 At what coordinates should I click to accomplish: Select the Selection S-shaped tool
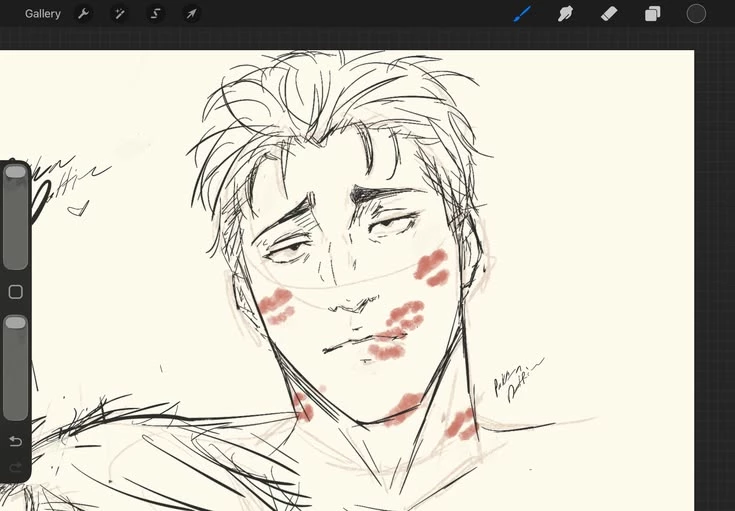156,14
